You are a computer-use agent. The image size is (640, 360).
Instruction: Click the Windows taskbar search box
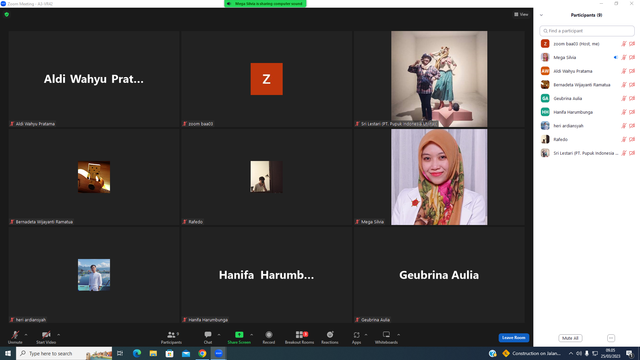point(64,353)
